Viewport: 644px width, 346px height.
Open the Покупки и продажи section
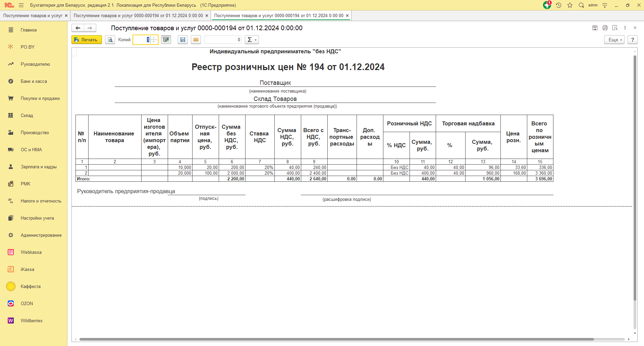[40, 98]
